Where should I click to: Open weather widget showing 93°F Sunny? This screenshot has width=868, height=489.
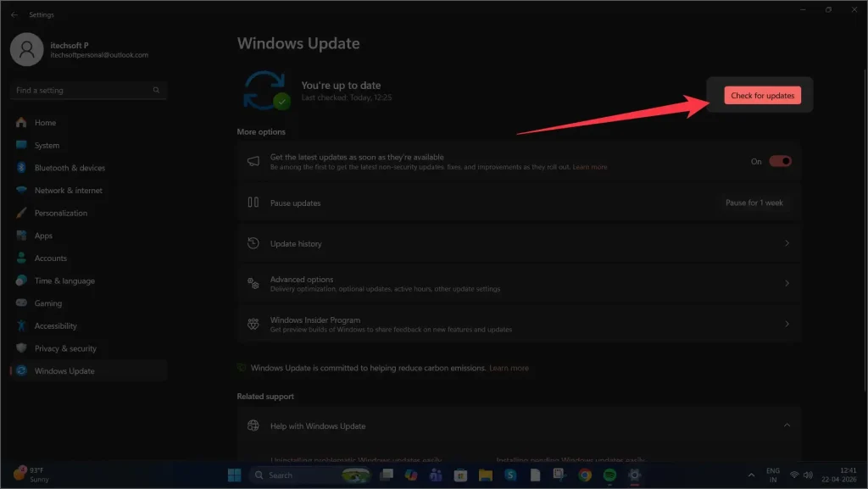[32, 475]
